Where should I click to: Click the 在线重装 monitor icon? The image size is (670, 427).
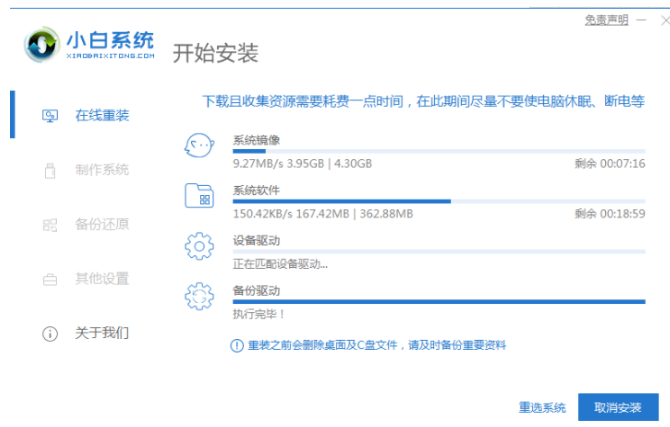(x=50, y=115)
